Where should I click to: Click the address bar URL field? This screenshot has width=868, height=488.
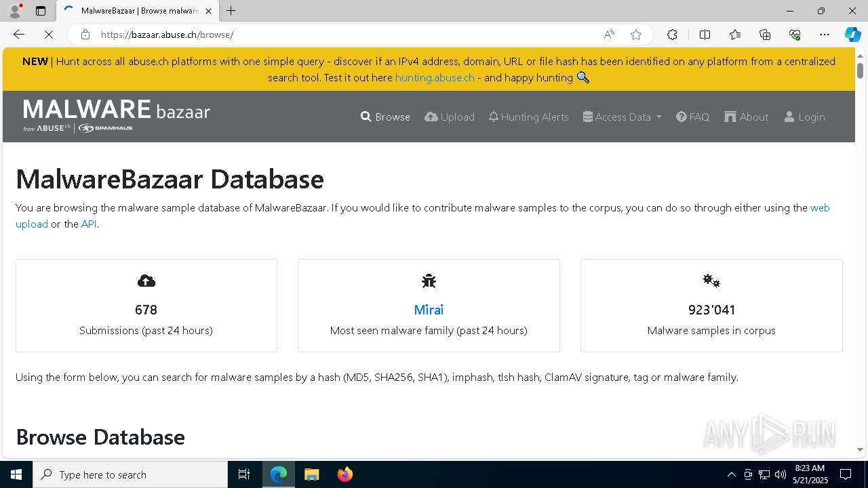click(346, 35)
